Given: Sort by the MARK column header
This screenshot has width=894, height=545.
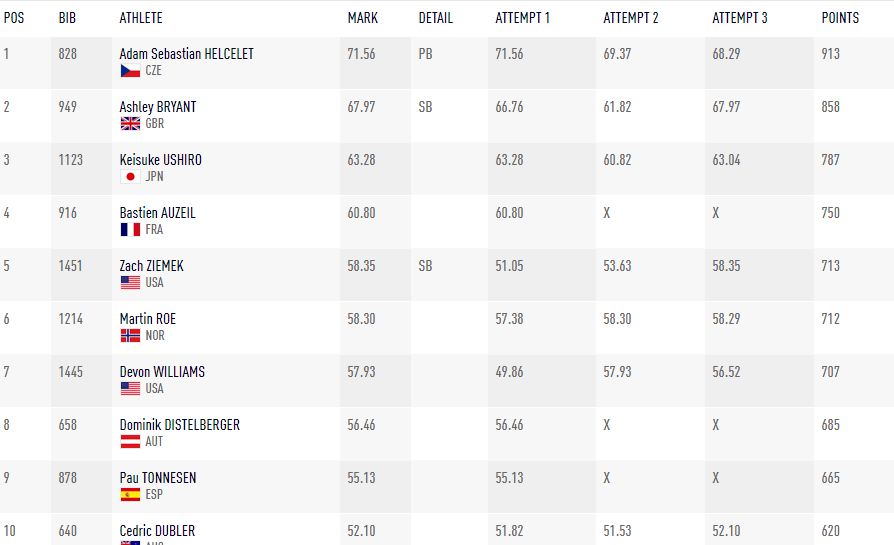Looking at the screenshot, I should click(362, 18).
